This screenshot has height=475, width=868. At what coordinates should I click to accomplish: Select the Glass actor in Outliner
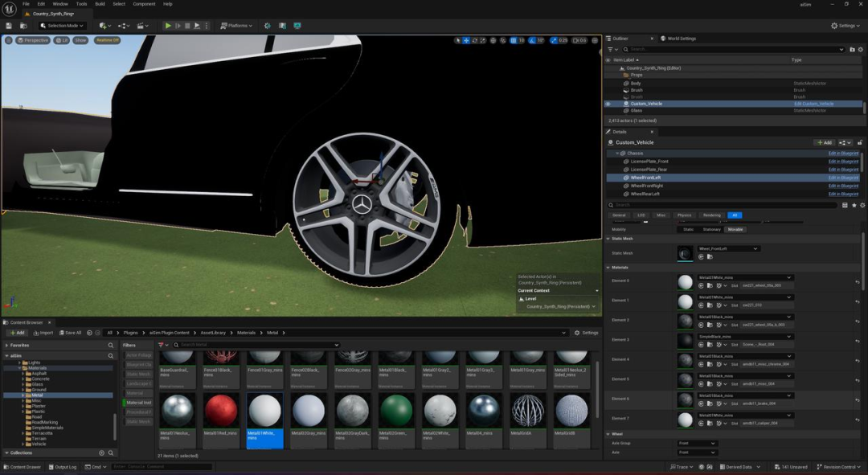(636, 110)
